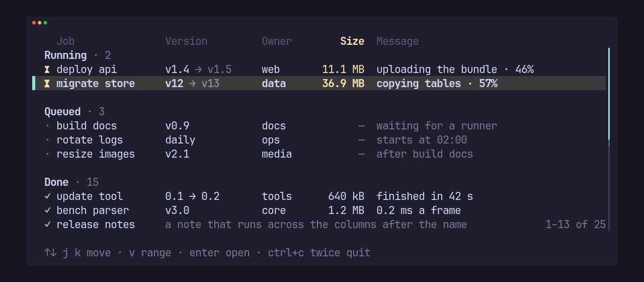The width and height of the screenshot is (644, 282).
Task: Click the 36.9 MB size value
Action: click(343, 84)
